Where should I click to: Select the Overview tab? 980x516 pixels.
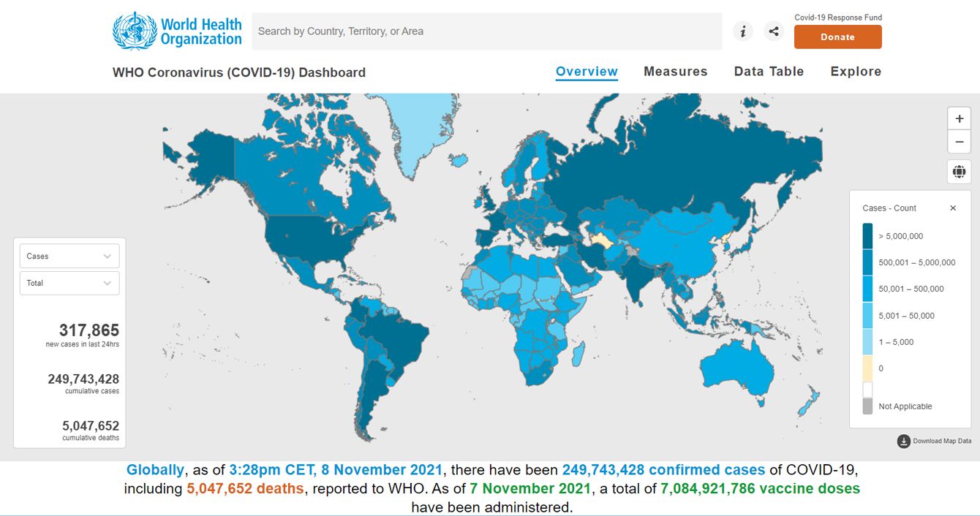[x=587, y=72]
